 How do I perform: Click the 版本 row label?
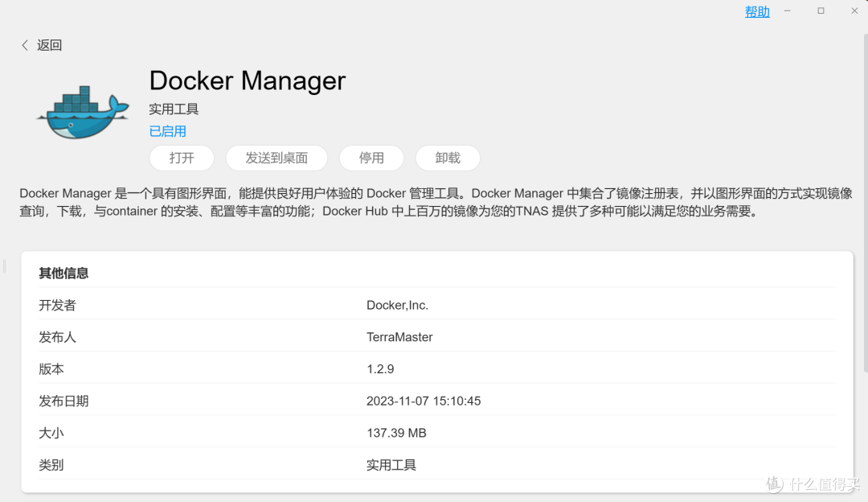coord(51,369)
